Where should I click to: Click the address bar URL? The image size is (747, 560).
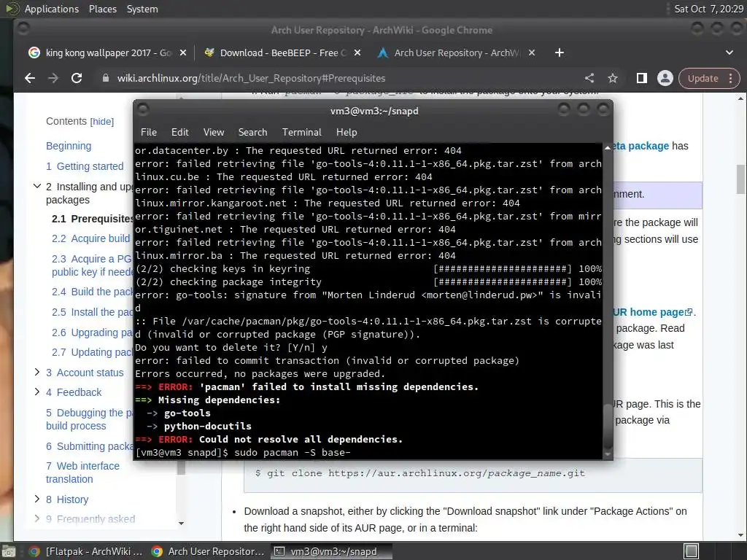[x=252, y=78]
